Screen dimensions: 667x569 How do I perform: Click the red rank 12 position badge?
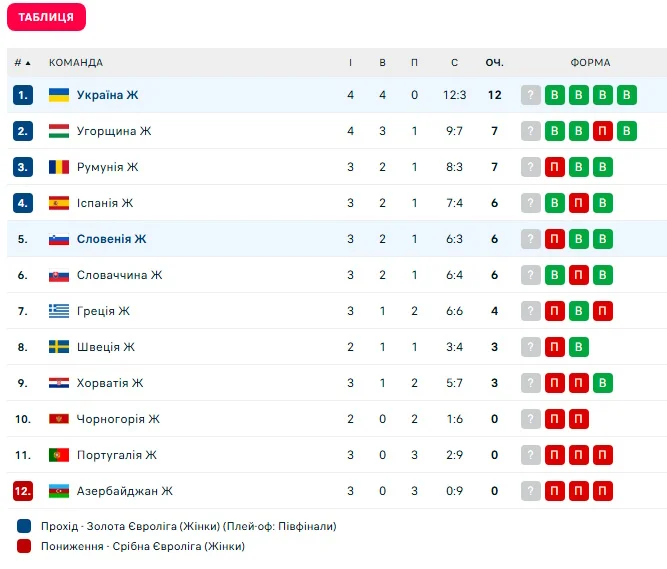[x=23, y=491]
